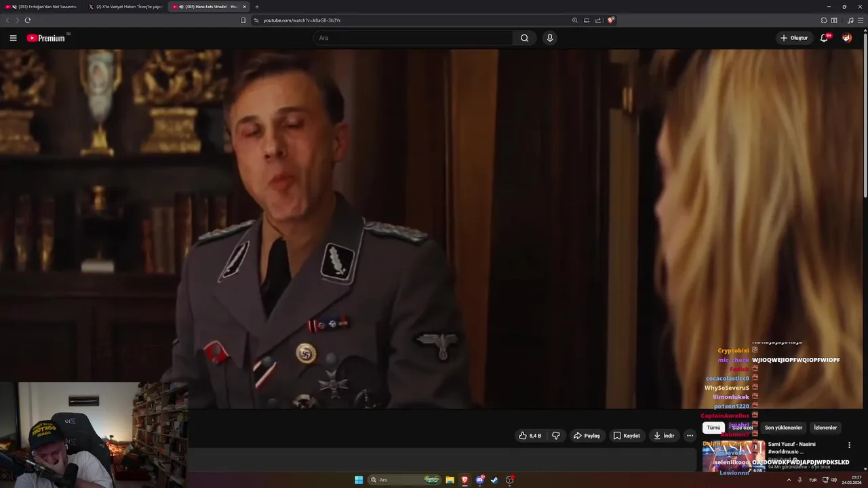Create content with the Oluştur button
Screen dimensions: 868x488
point(794,38)
